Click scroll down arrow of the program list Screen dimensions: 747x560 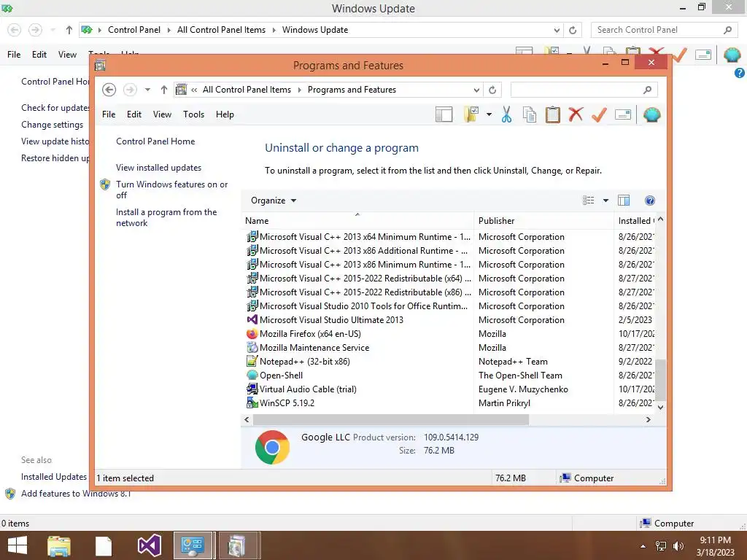coord(660,407)
